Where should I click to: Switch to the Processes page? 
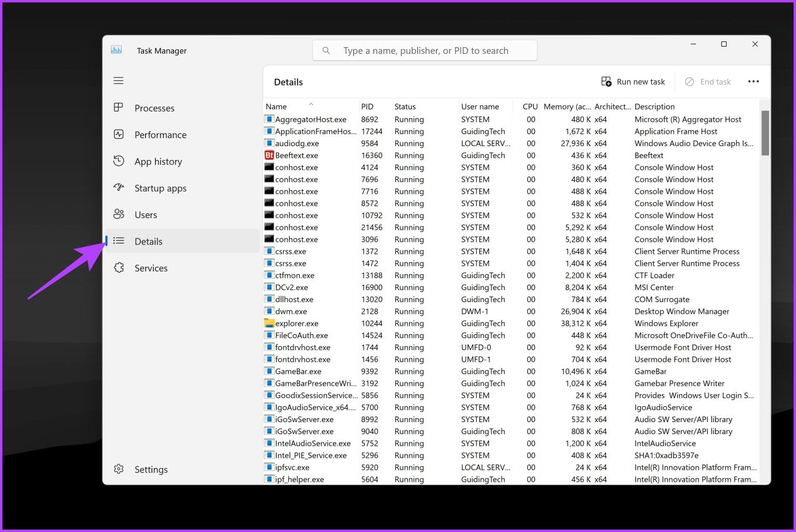click(154, 108)
